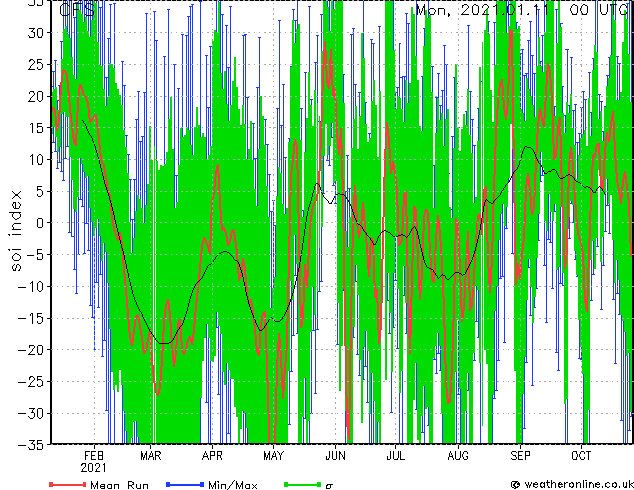
Task: Click the 30 y-axis value
Action: 37,33
